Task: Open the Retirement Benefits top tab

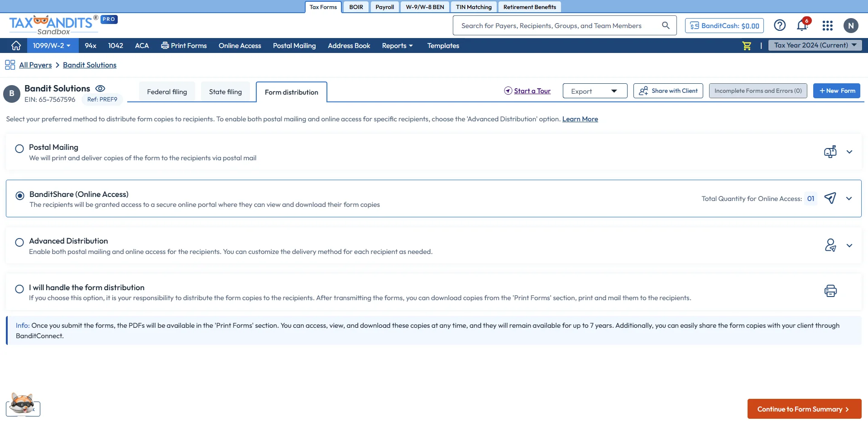Action: [530, 7]
